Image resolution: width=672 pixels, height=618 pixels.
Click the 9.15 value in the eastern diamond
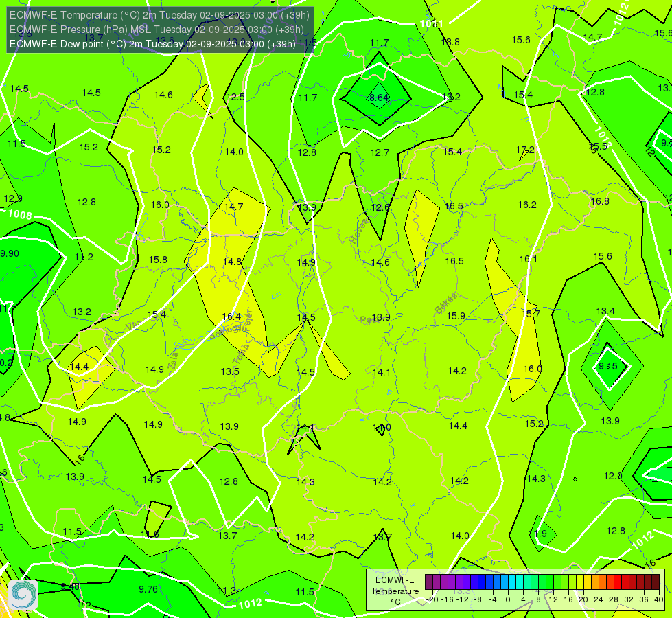607,366
